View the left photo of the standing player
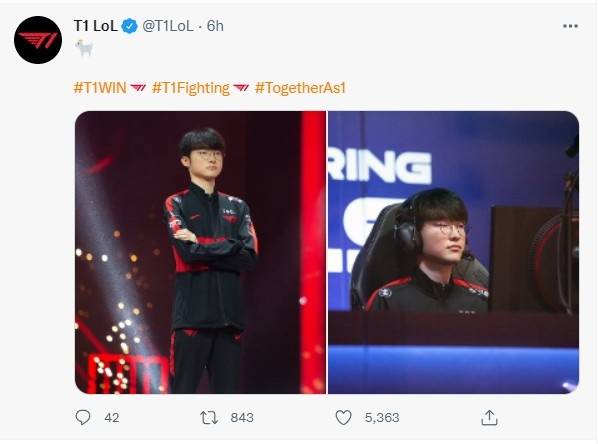Image resolution: width=598 pixels, height=444 pixels. (x=201, y=252)
